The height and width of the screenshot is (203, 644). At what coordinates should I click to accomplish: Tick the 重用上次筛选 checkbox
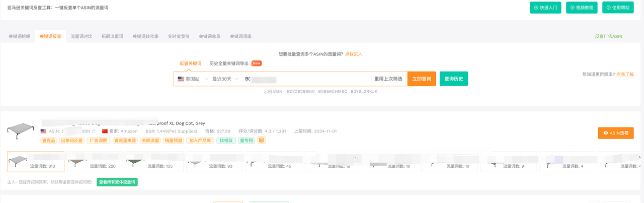point(369,79)
